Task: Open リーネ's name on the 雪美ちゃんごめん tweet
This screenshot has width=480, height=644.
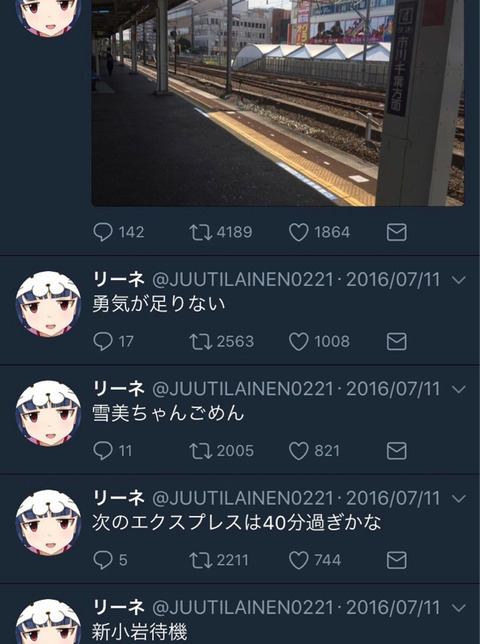Action: [x=119, y=389]
